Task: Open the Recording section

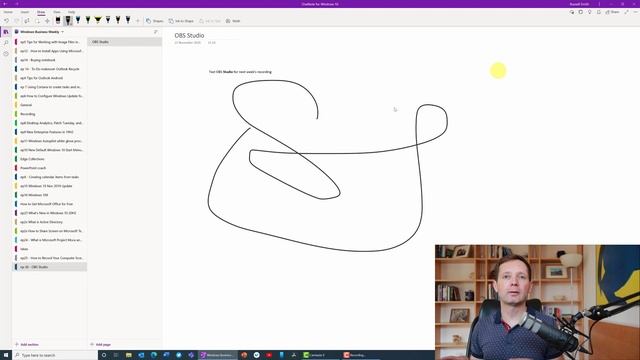Action: click(x=50, y=114)
